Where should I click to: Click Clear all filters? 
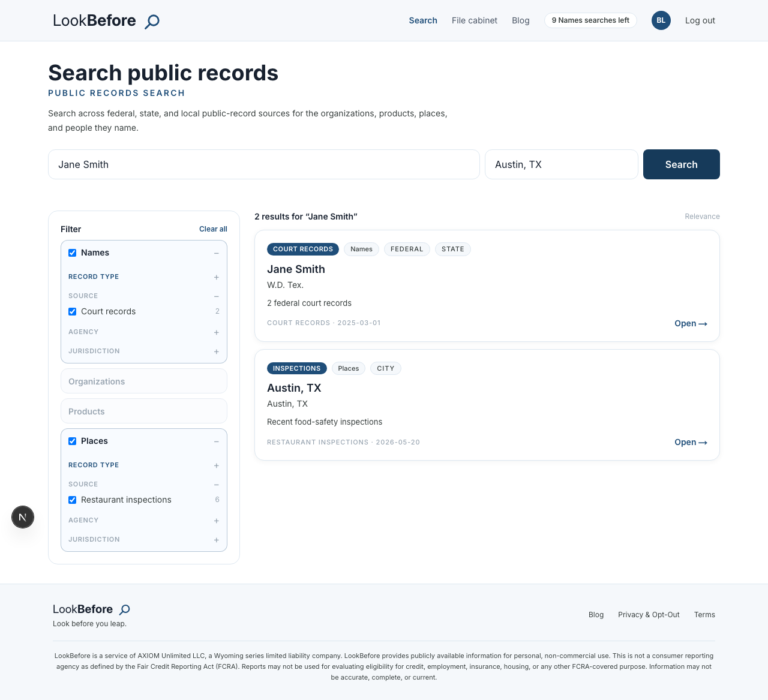(213, 229)
